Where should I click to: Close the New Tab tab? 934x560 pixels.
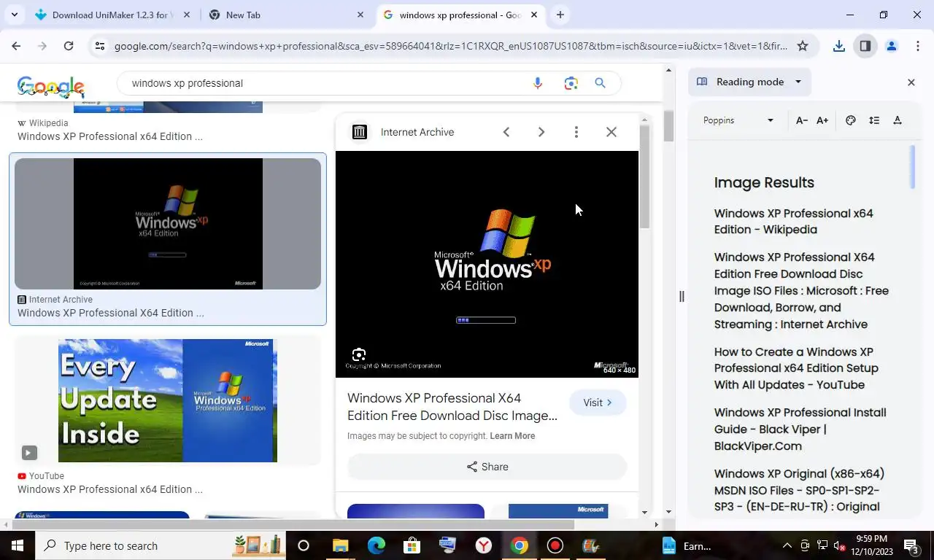click(360, 15)
